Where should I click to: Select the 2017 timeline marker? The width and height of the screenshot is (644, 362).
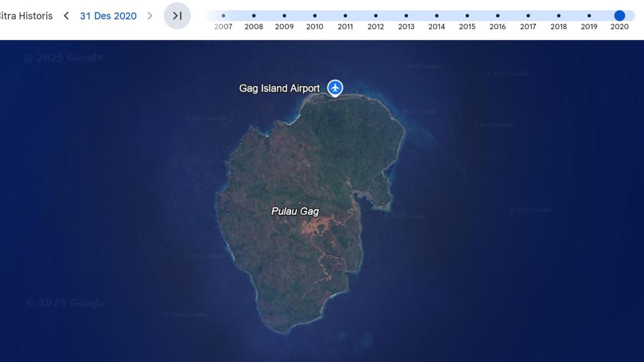point(528,16)
